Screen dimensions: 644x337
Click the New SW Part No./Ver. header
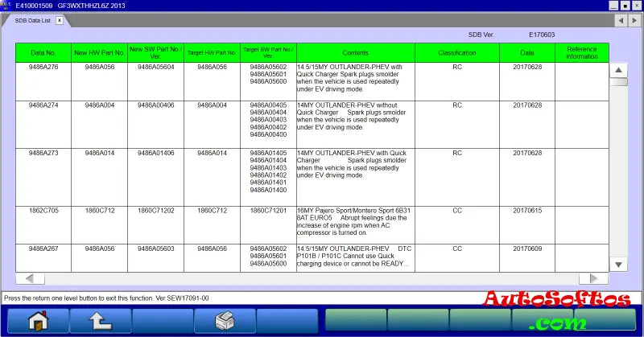(155, 53)
